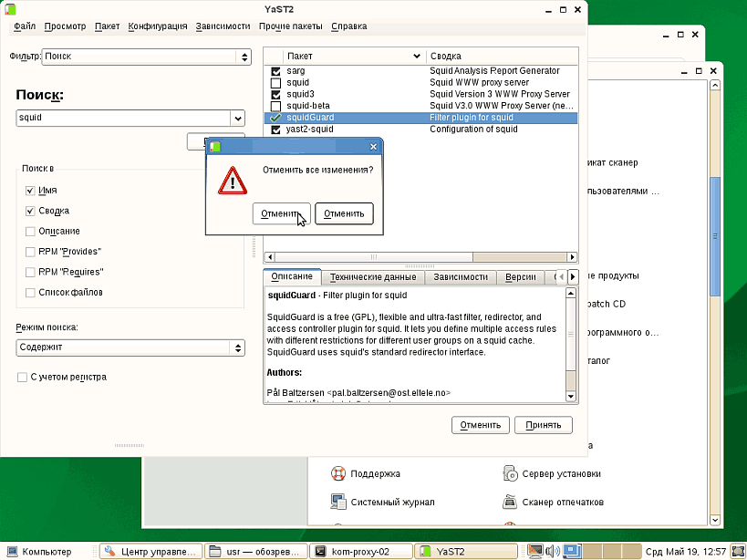Click the network monitor tray icon
Image resolution: width=747 pixels, height=560 pixels.
[534, 552]
